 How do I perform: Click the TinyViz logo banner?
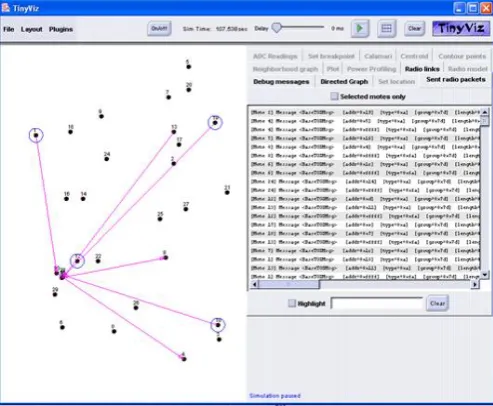click(x=461, y=29)
